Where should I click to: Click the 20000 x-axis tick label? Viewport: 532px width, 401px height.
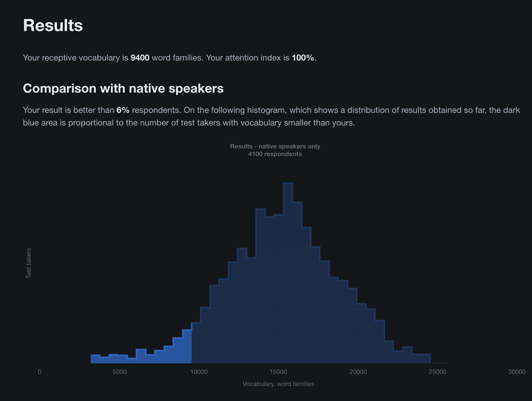point(358,372)
